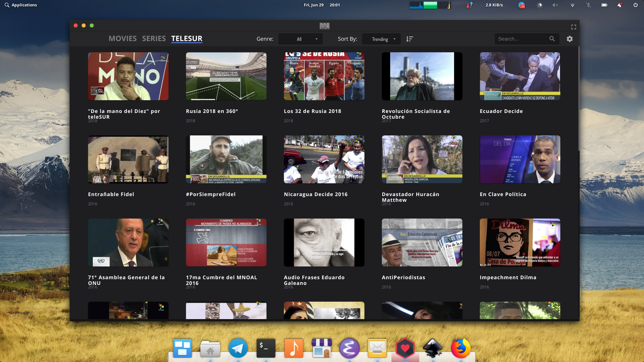Viewport: 644px width, 362px height.
Task: Open Devastador Huracán Matthew thumbnail
Action: 422,159
